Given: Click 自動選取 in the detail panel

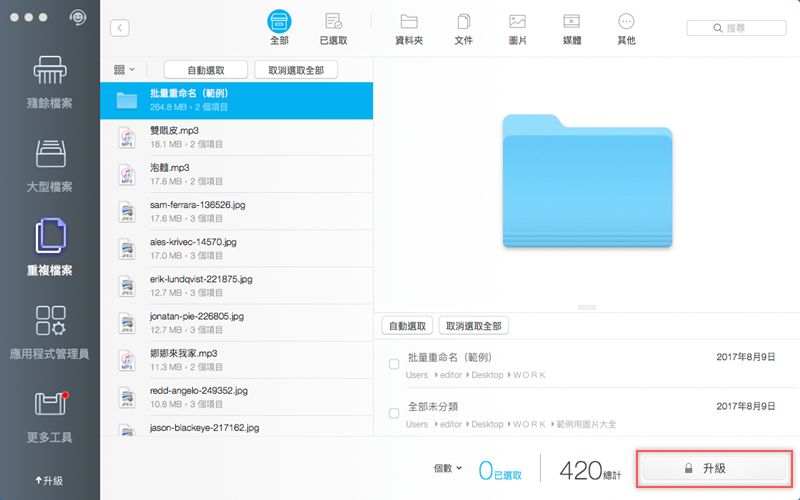Looking at the screenshot, I should coord(407,326).
